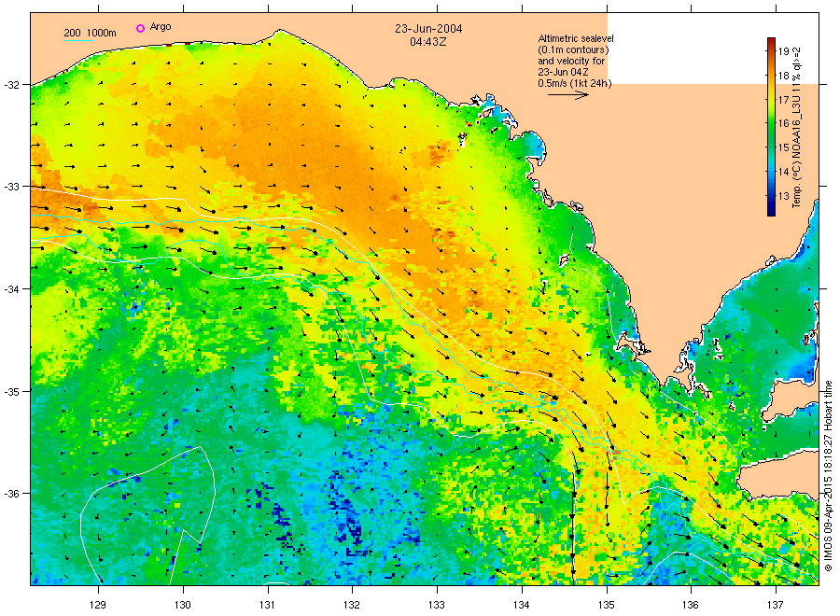Click the temperature color bar
840x616 pixels.
coord(771,127)
